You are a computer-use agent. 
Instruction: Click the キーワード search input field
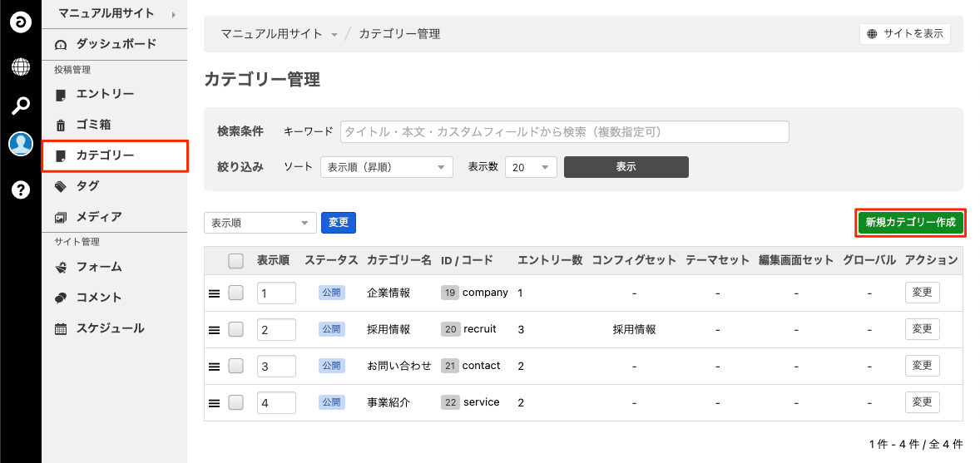564,131
